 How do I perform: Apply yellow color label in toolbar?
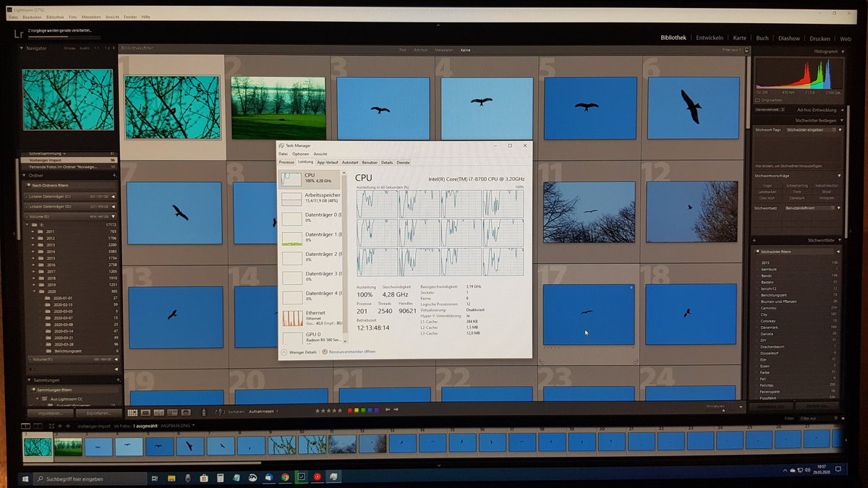357,411
